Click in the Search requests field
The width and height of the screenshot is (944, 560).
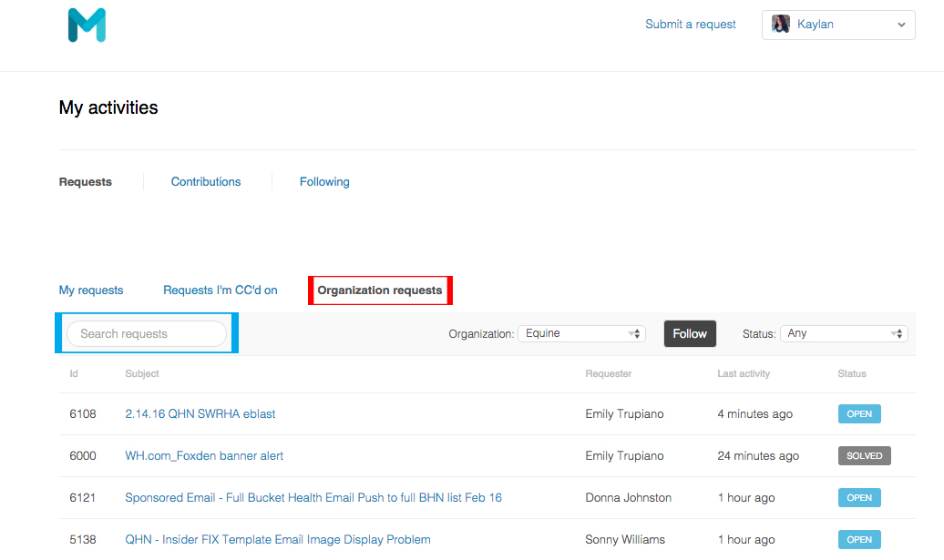[x=147, y=334]
